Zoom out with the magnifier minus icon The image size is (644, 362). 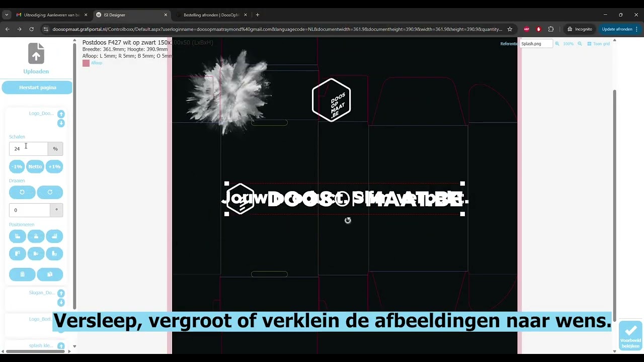pyautogui.click(x=580, y=44)
